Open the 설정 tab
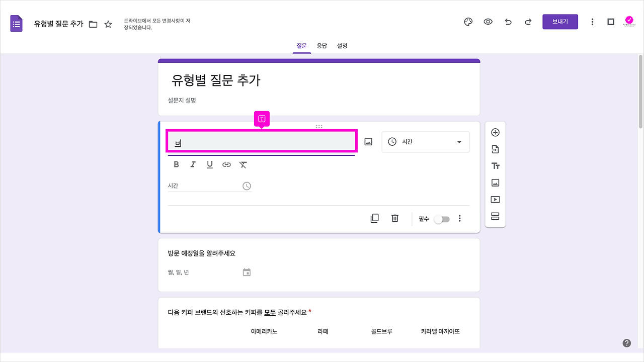Screen dimensions: 644x362 point(342,46)
